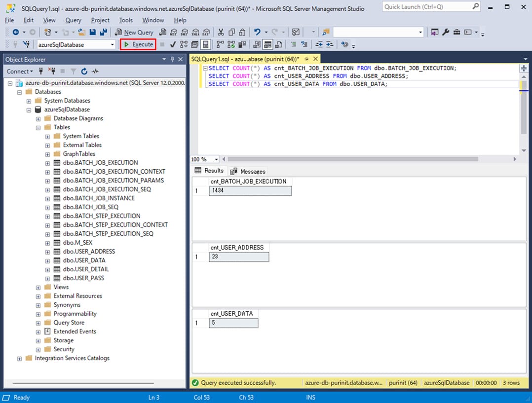
Task: Collapse the Tables folder node
Action: pyautogui.click(x=38, y=127)
